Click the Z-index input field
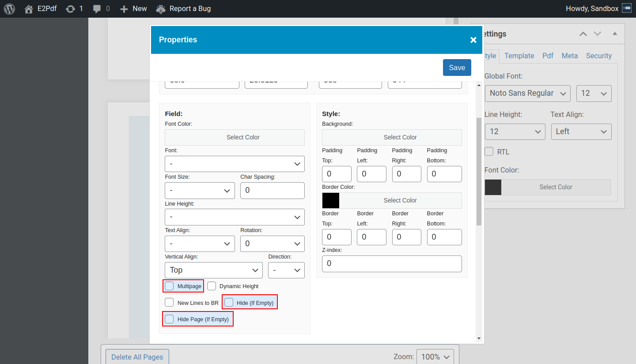Image resolution: width=636 pixels, height=364 pixels. point(392,264)
